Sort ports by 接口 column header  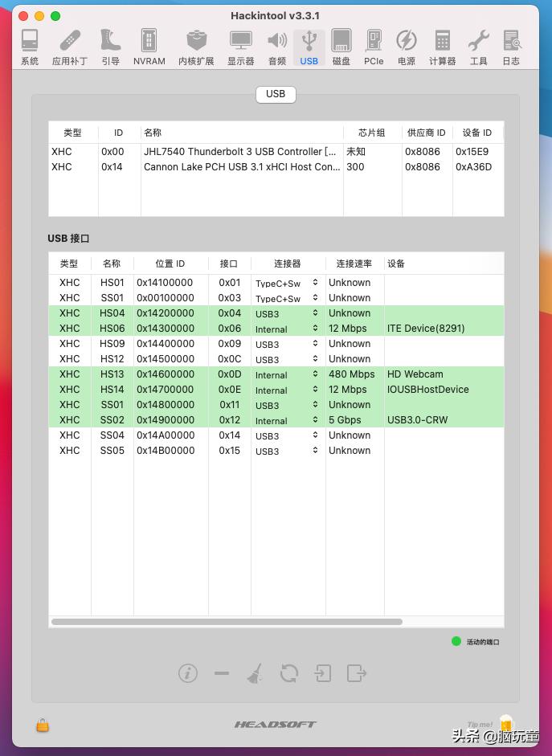tap(229, 264)
